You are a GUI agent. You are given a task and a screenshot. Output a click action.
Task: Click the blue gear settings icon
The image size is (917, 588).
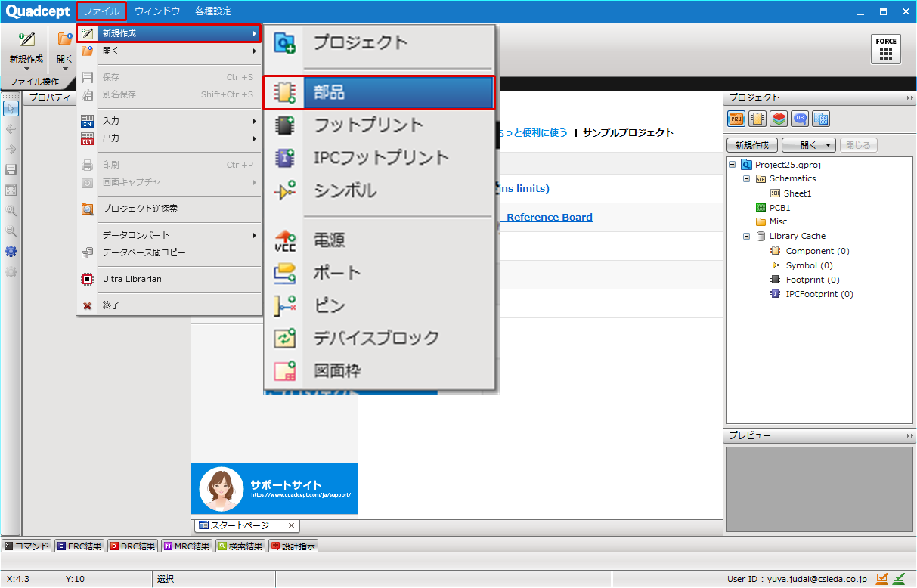point(11,252)
